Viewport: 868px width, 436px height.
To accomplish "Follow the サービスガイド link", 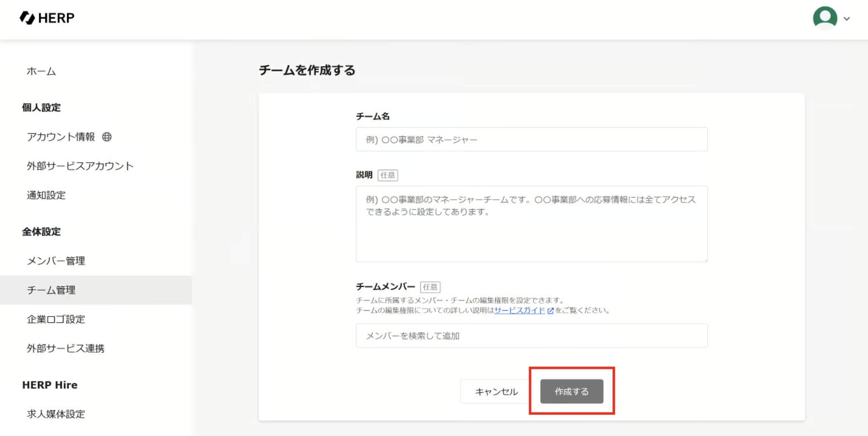I will click(519, 310).
